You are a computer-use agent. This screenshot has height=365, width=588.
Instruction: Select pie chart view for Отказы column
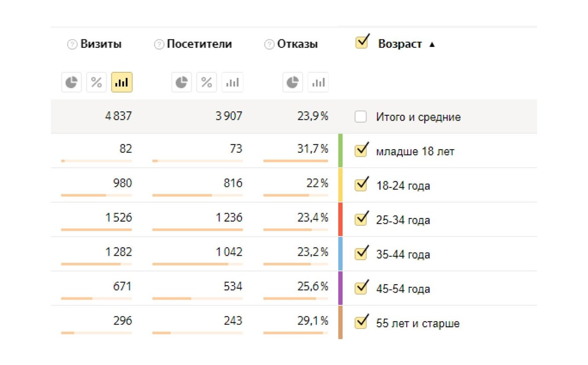pyautogui.click(x=292, y=82)
